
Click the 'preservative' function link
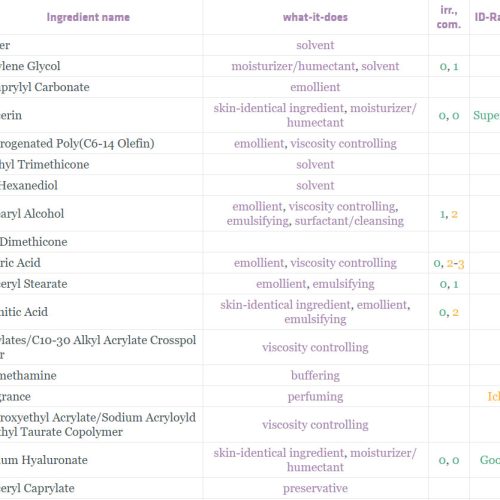[315, 488]
